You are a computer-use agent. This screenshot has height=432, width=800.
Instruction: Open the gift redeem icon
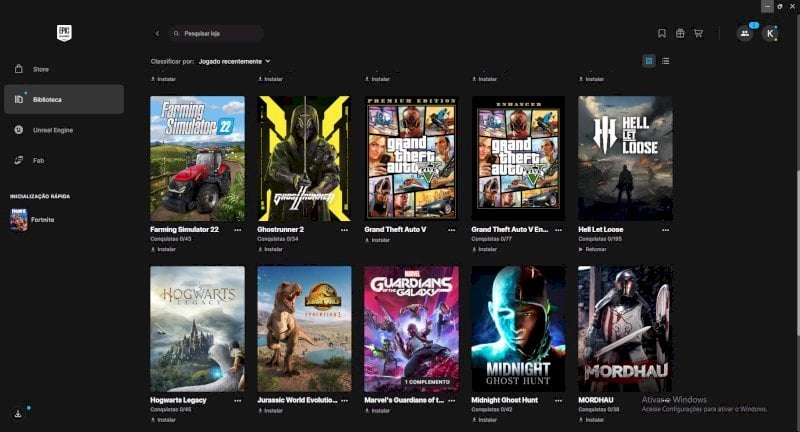[680, 33]
